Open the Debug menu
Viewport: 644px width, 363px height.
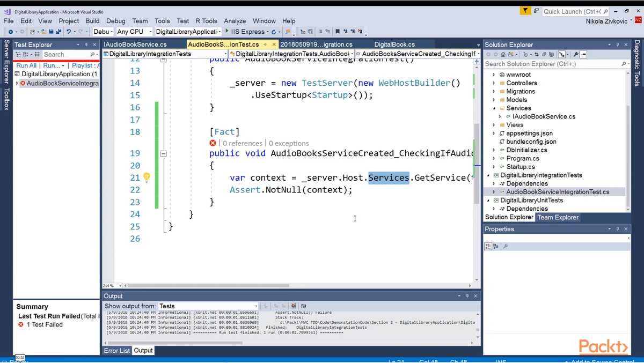[x=115, y=21]
